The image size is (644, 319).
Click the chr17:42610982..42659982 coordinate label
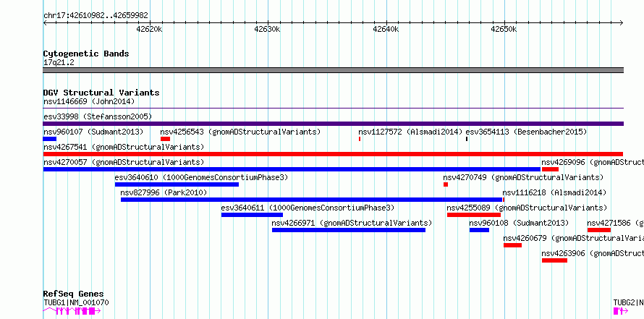pos(96,16)
